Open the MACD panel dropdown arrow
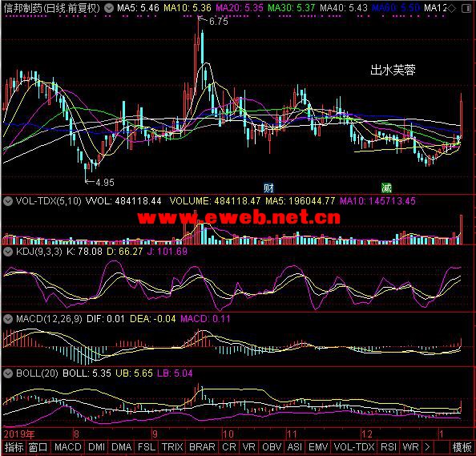The height and width of the screenshot is (456, 476). point(8,319)
